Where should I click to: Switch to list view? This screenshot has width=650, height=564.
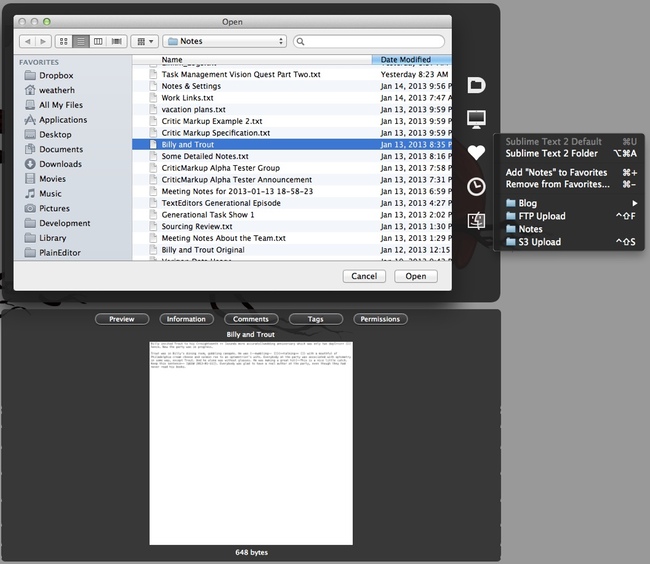pyautogui.click(x=81, y=41)
